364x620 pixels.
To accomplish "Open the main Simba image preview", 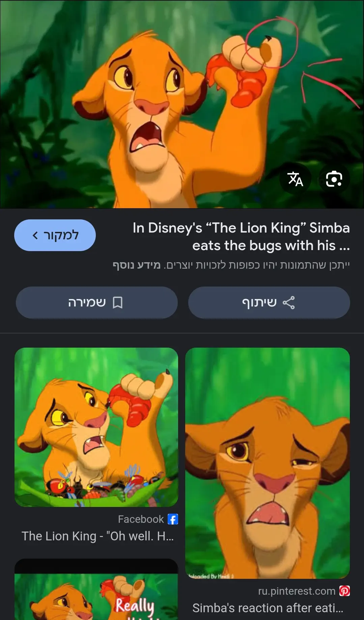I will tap(182, 104).
